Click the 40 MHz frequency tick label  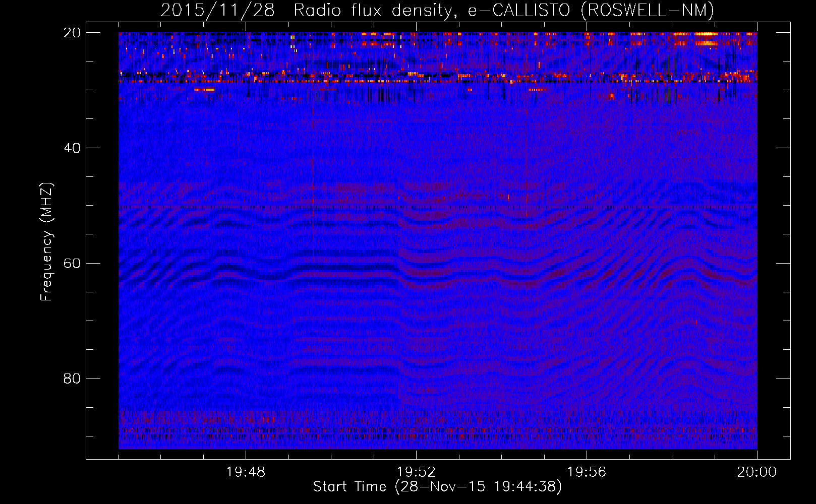tap(72, 148)
